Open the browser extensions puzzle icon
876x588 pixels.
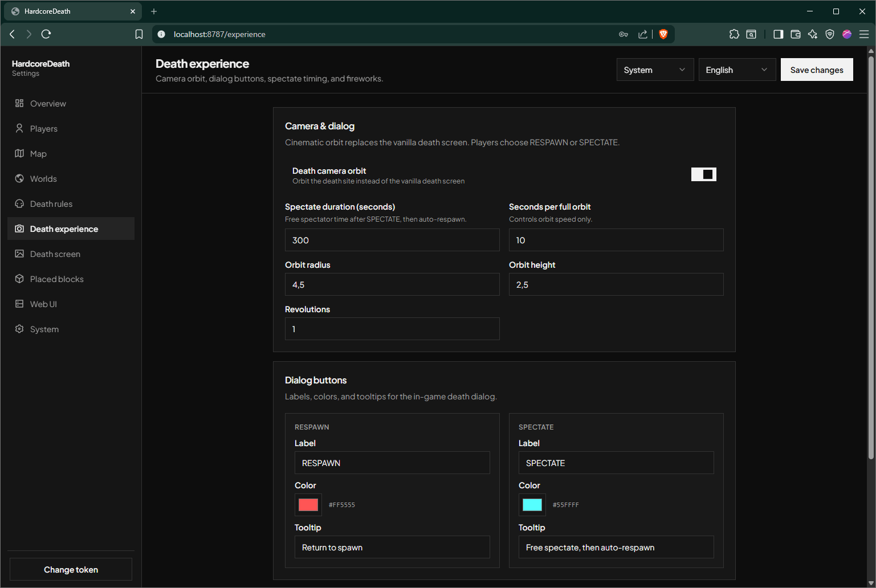734,34
